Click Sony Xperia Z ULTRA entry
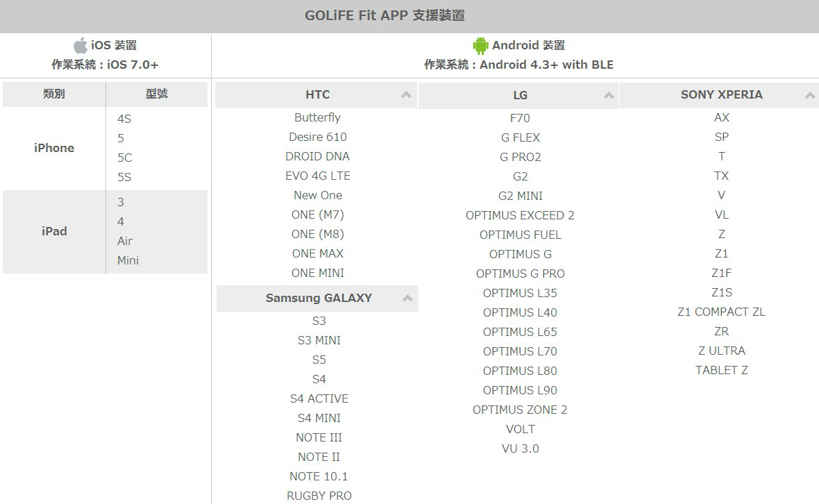Screen dimensions: 819x504 coord(721,351)
